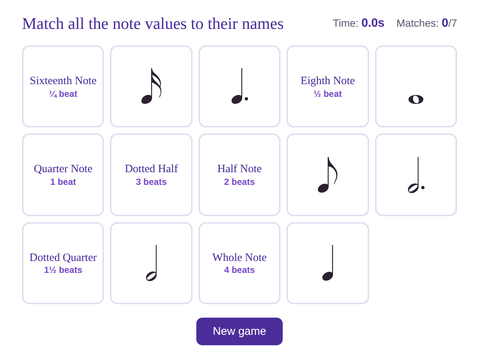This screenshot has width=480, height=360.
Task: Select the Dotted Quarter 1½ beats card
Action: [x=63, y=263]
